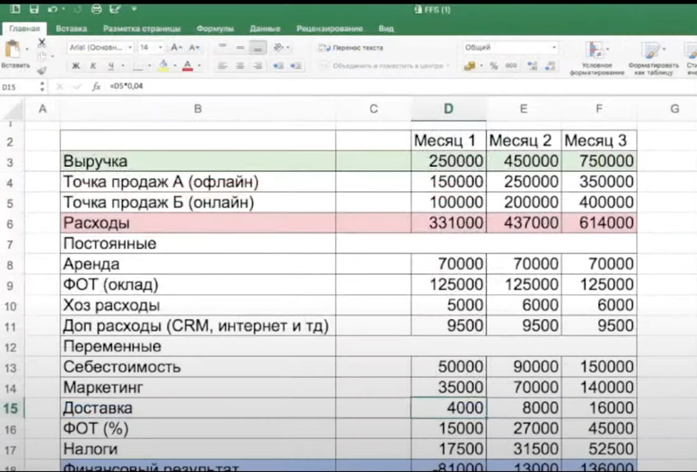The width and height of the screenshot is (697, 472).
Task: Expand the currency format arrow
Action: pyautogui.click(x=481, y=66)
